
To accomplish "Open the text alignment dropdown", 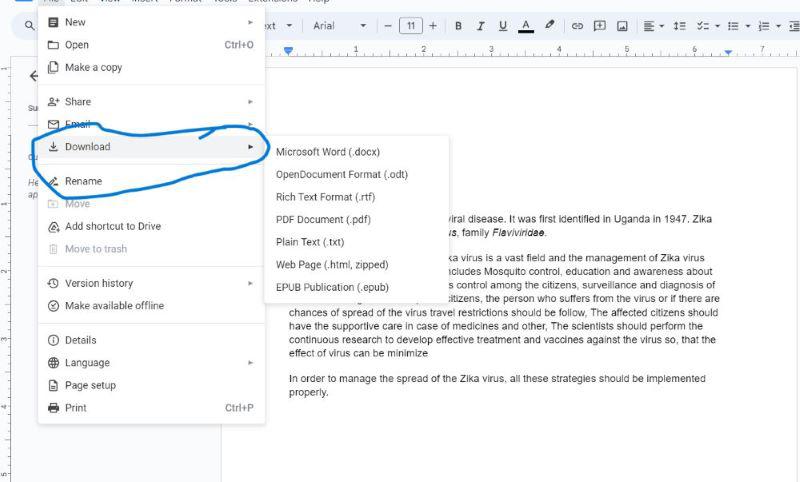I will pos(653,26).
